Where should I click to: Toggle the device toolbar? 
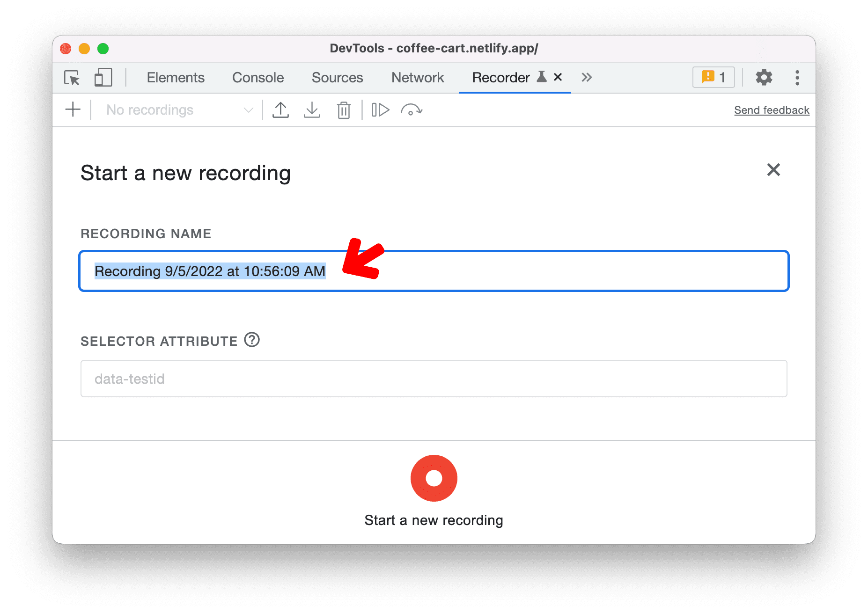coord(103,78)
